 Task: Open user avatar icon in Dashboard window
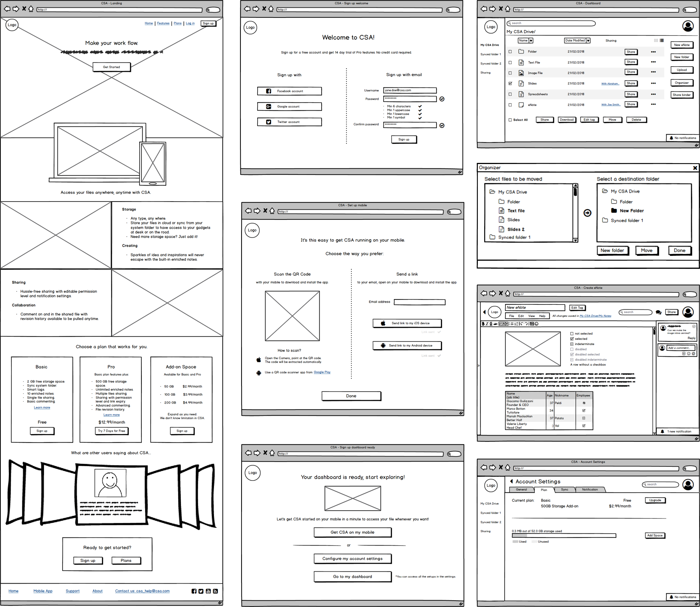[x=688, y=26]
